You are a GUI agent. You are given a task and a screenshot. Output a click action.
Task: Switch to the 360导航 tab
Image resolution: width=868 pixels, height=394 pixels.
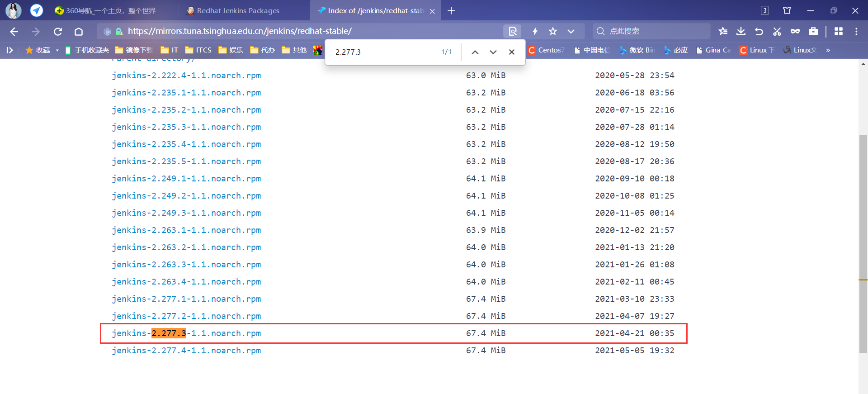(111, 10)
